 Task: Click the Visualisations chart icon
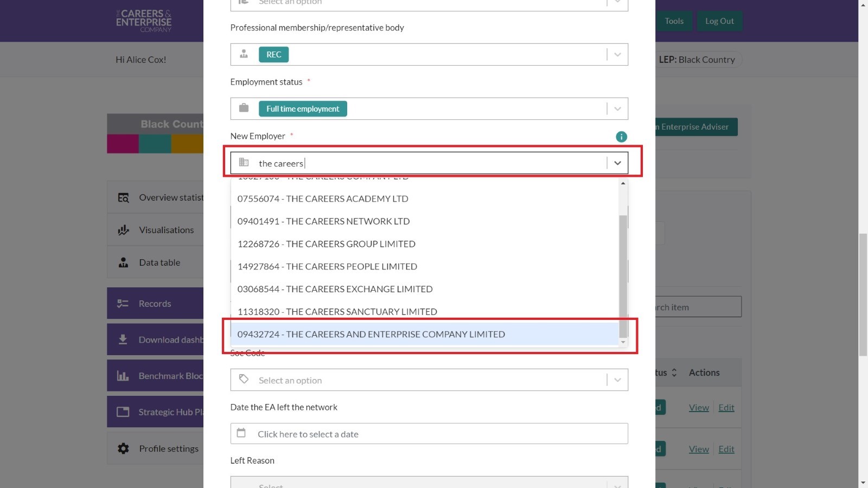coord(124,230)
